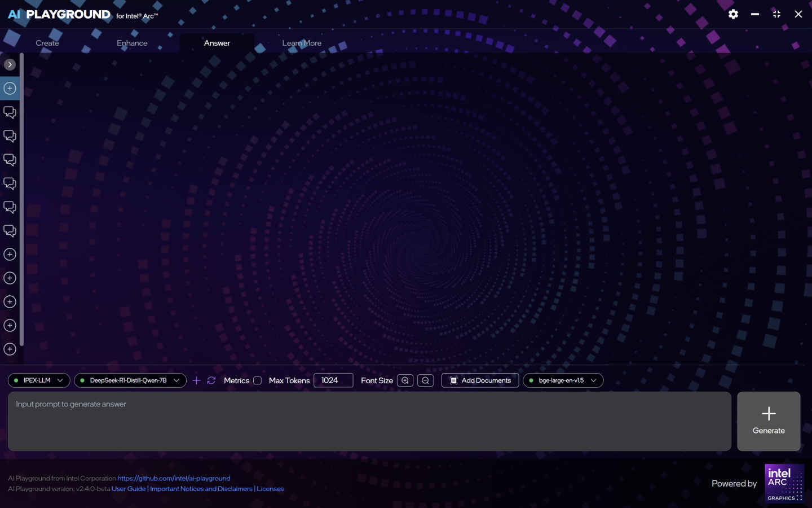Open the first chat history conversation
Screen dimensions: 812x508
coord(10,112)
